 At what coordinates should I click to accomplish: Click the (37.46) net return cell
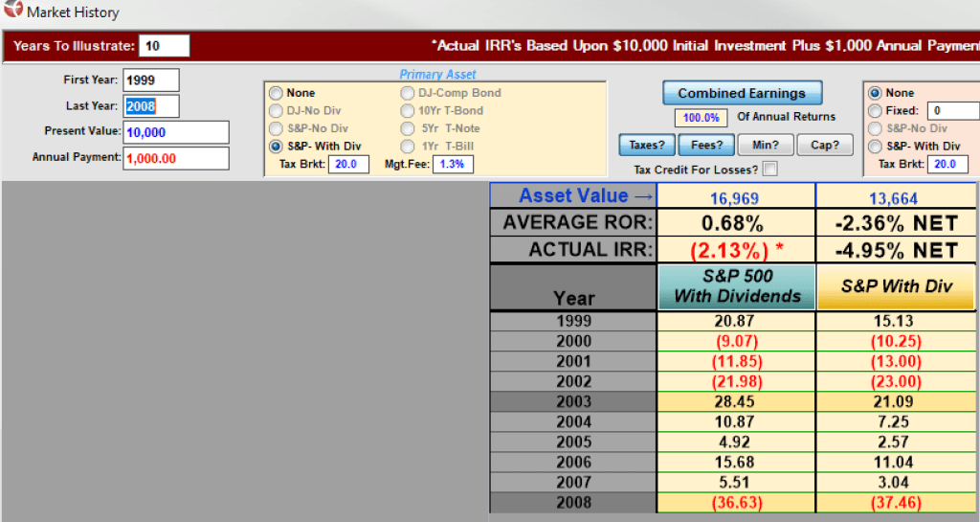pos(896,503)
